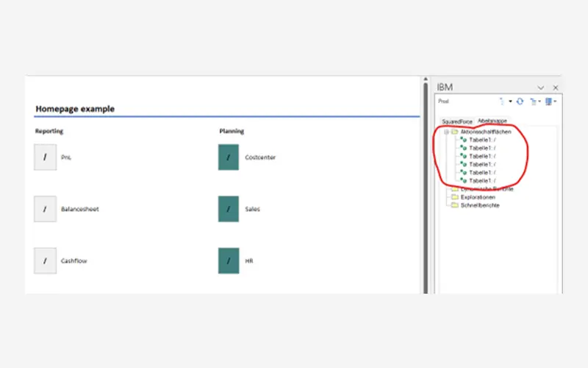588x368 pixels.
Task: Open the tree view options dropdown in toolbar
Action: (535, 102)
